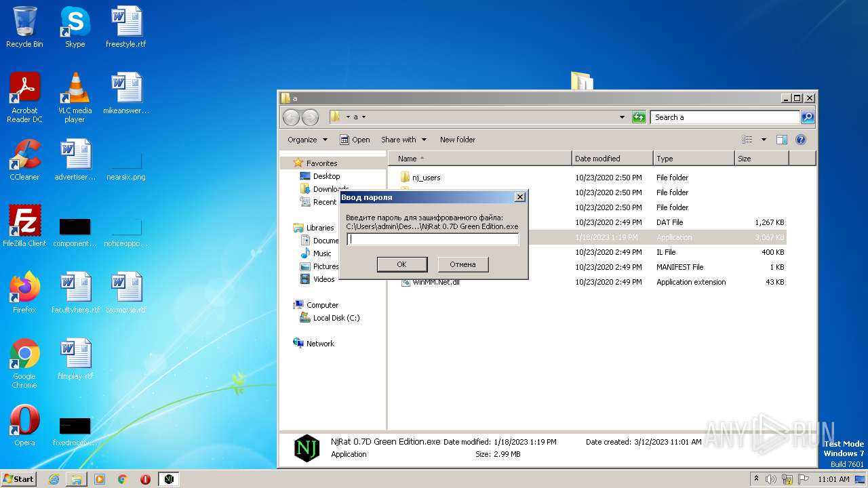Launch Skype from the desktop

point(75,27)
